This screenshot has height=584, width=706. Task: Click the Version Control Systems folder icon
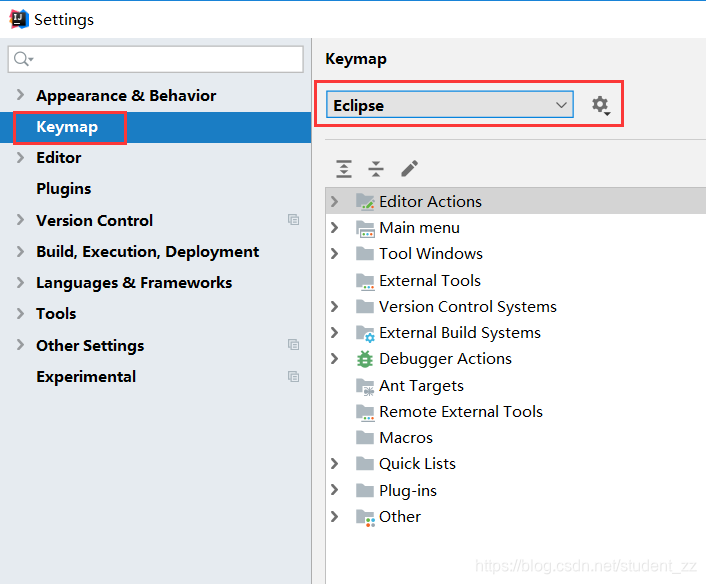coord(365,307)
